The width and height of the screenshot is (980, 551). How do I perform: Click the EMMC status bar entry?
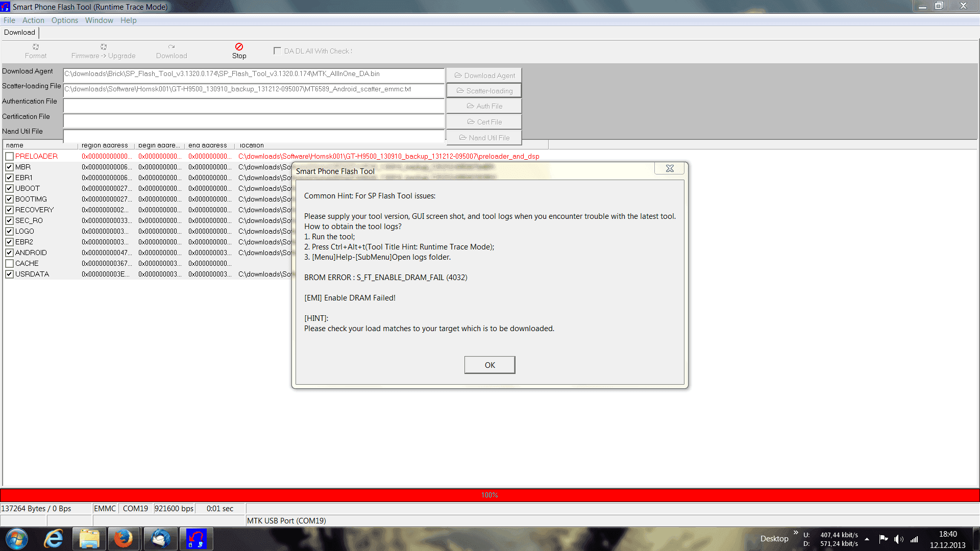click(105, 509)
